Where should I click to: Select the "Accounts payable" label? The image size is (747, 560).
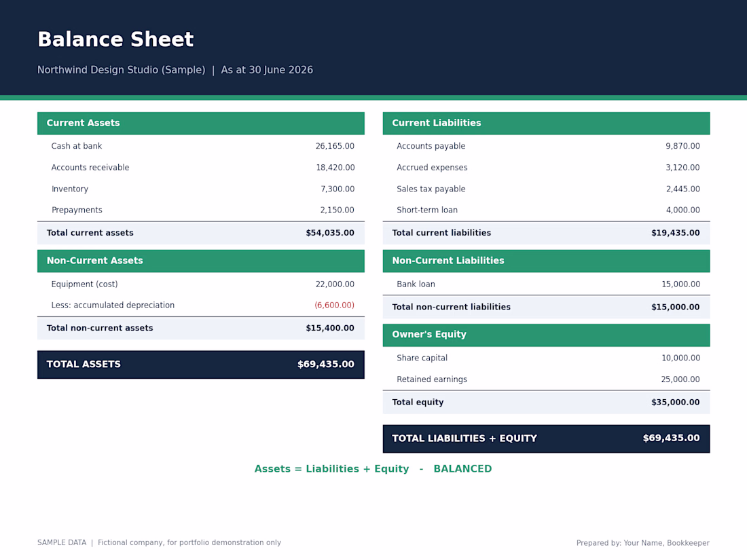coord(431,146)
